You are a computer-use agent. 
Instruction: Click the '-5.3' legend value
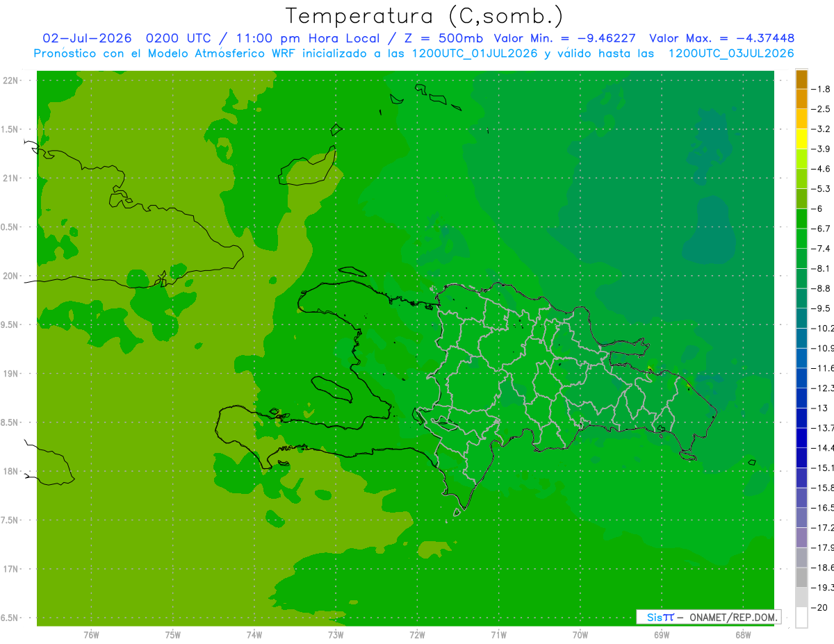tap(821, 188)
